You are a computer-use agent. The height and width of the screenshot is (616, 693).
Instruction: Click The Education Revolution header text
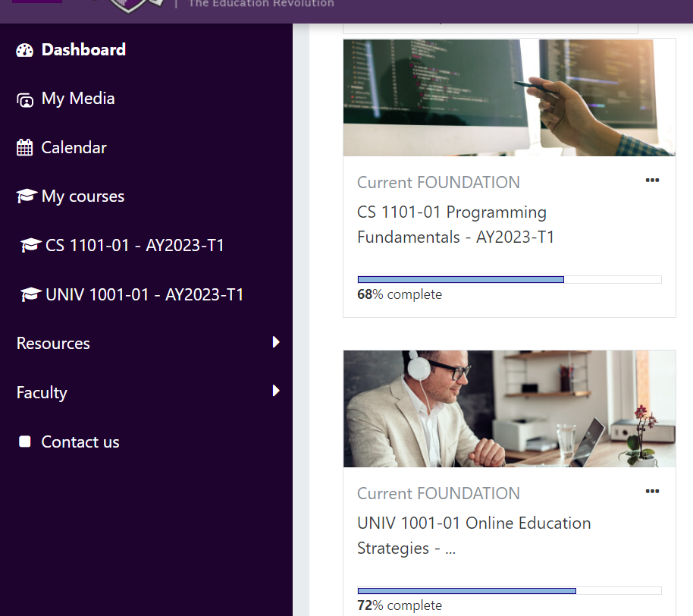[261, 4]
